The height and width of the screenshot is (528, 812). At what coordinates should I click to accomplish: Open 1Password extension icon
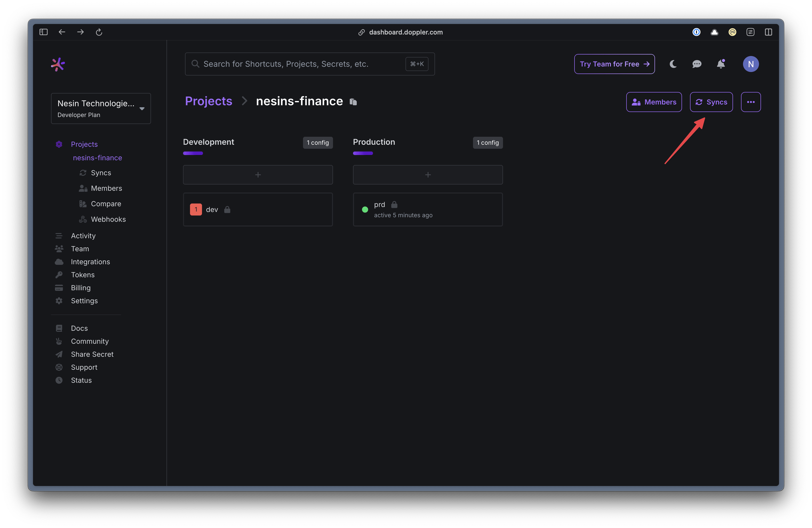[696, 32]
